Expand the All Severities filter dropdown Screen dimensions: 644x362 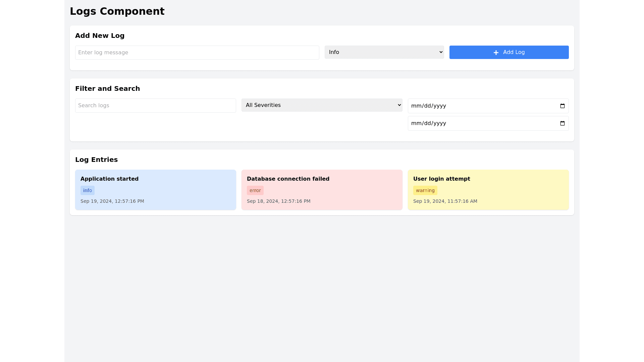322,105
